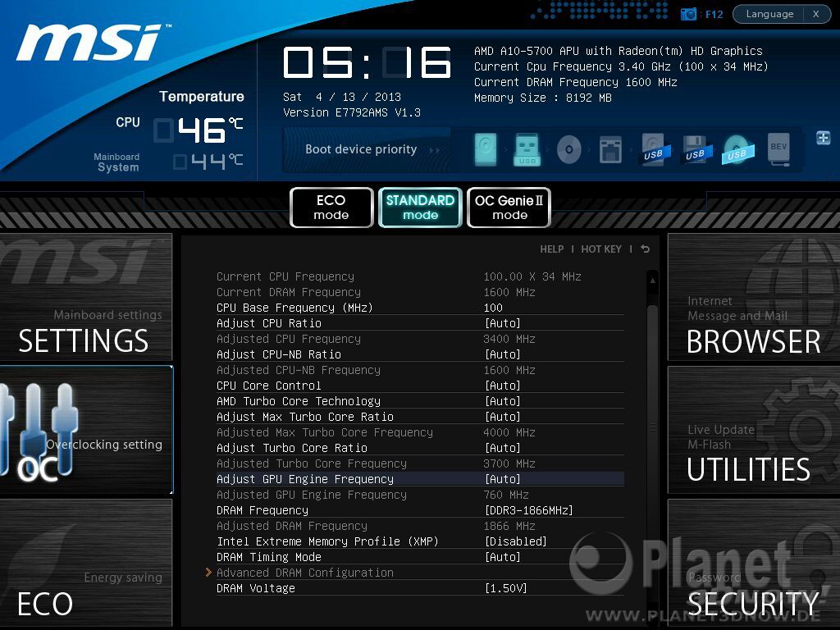Viewport: 840px width, 630px height.
Task: Switch to ECO mode
Action: [x=331, y=208]
